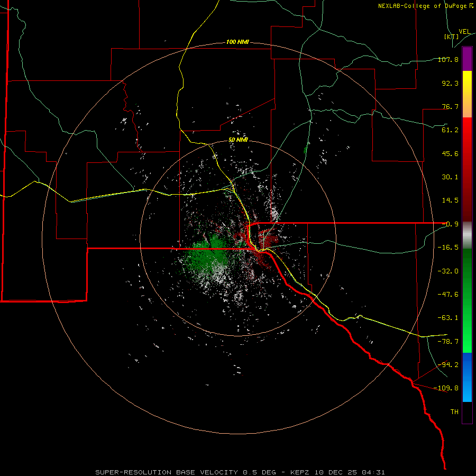Click the 14.5 legend value

450,200
